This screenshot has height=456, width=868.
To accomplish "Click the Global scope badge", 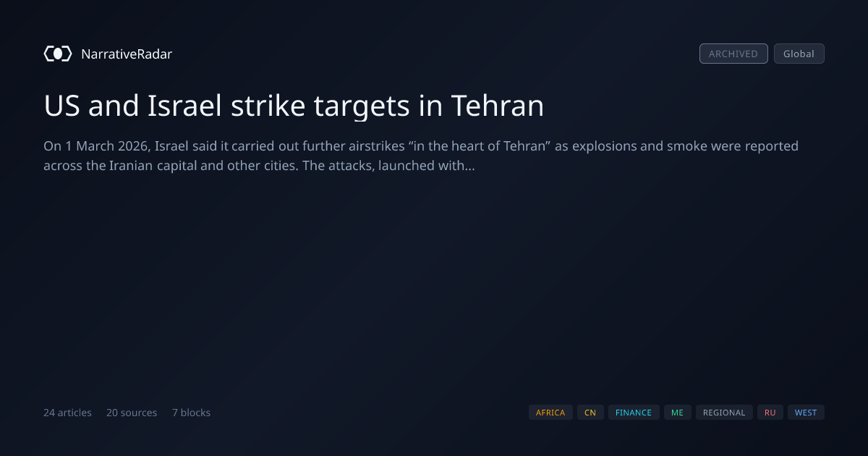I will [x=799, y=54].
